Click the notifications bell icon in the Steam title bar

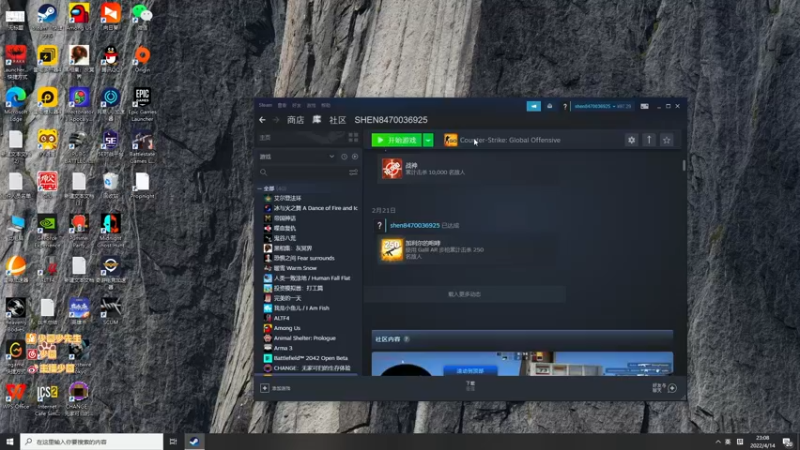pyautogui.click(x=549, y=106)
